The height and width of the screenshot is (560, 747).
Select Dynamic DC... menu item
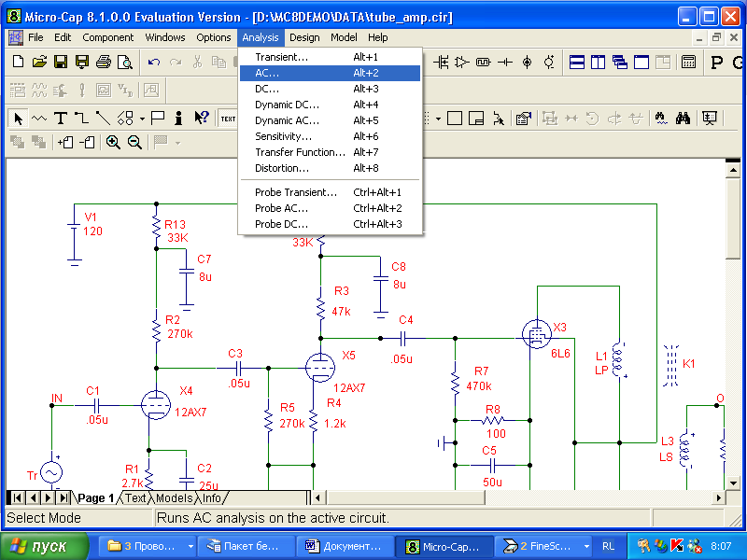coord(330,105)
